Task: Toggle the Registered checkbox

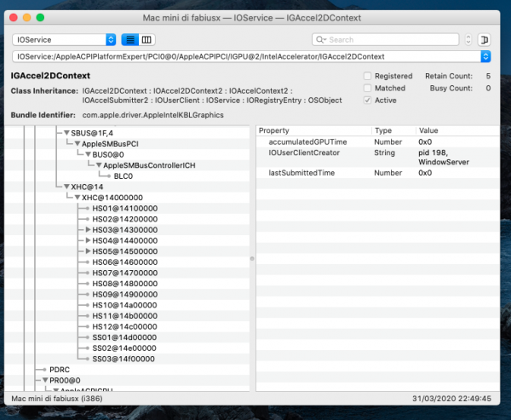Action: coord(367,76)
